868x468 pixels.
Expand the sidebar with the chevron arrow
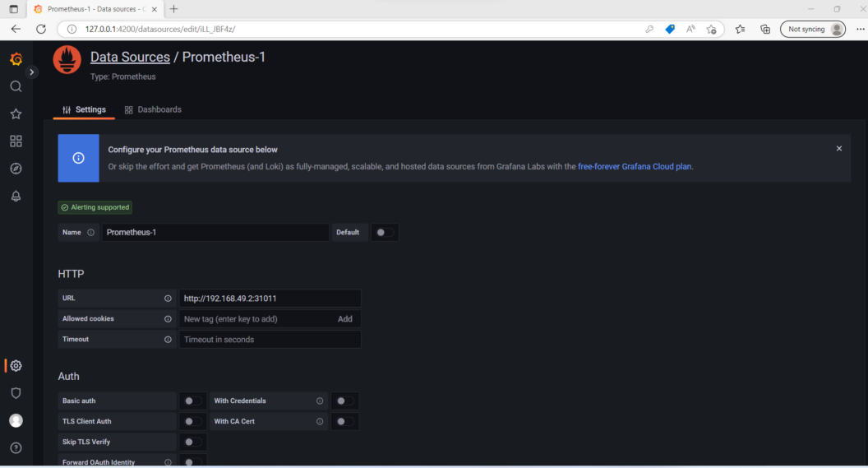coord(32,72)
